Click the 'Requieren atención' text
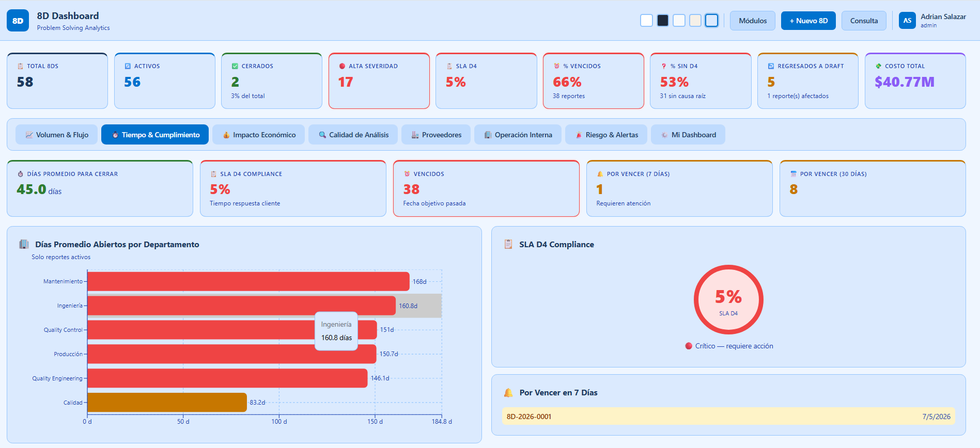The height and width of the screenshot is (448, 980). click(x=624, y=203)
